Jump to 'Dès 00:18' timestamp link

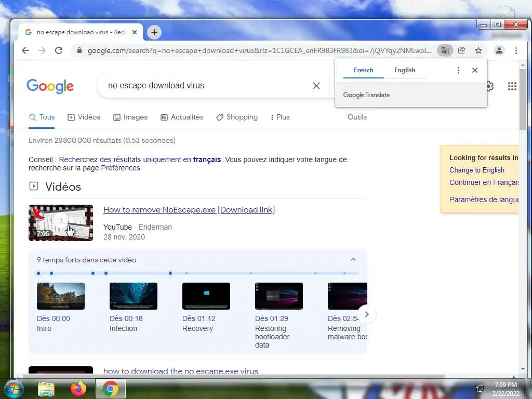pyautogui.click(x=126, y=318)
